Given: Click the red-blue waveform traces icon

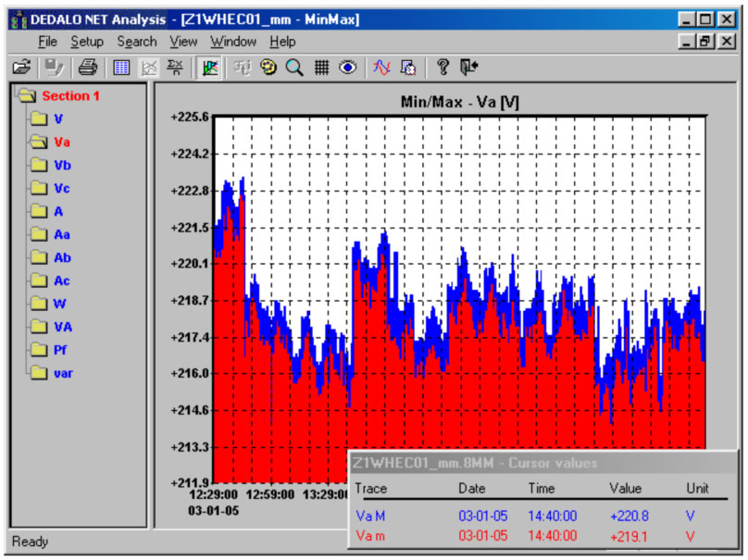Looking at the screenshot, I should [x=381, y=68].
